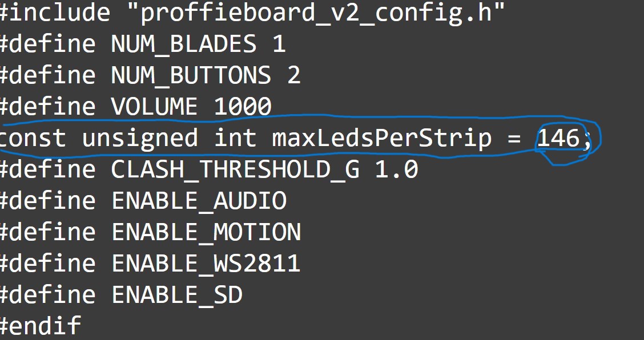The image size is (644, 340).
Task: Click the equals sign before 146
Action: (x=514, y=139)
